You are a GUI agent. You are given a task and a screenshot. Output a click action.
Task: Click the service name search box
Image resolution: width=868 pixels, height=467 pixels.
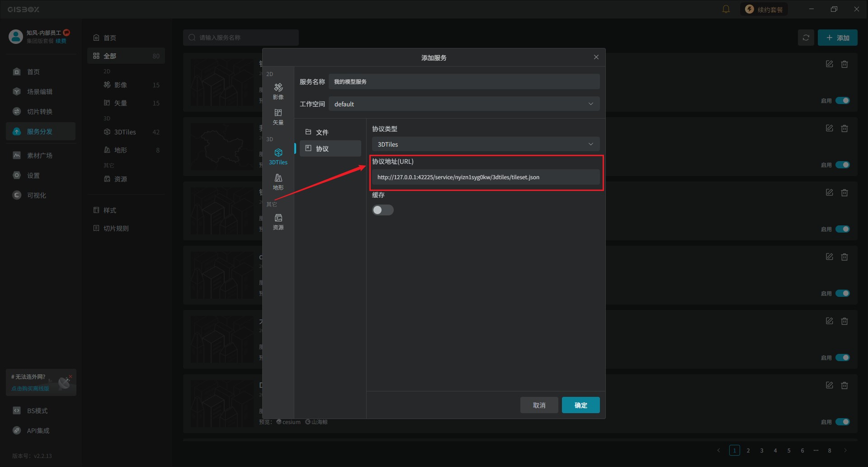[x=241, y=38]
